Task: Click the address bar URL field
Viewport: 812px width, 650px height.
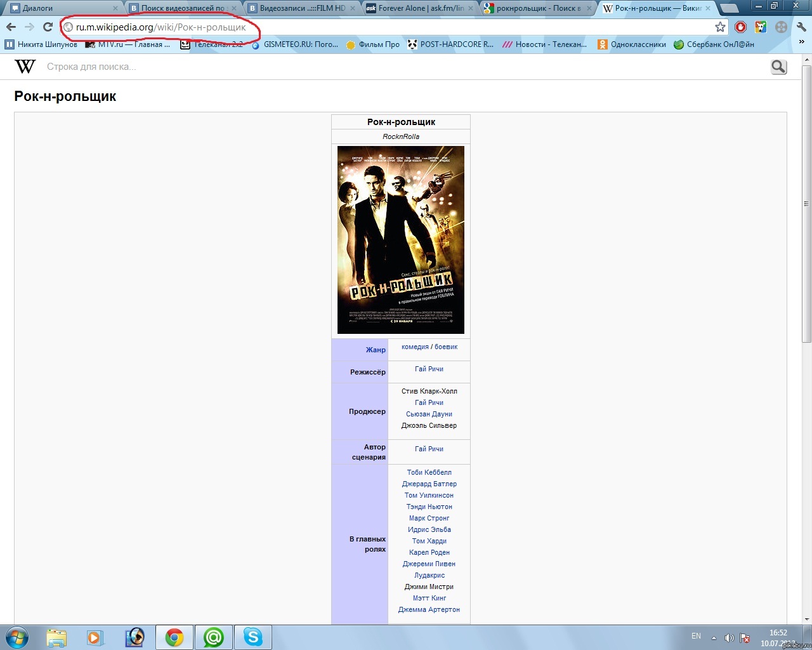Action: click(x=395, y=27)
